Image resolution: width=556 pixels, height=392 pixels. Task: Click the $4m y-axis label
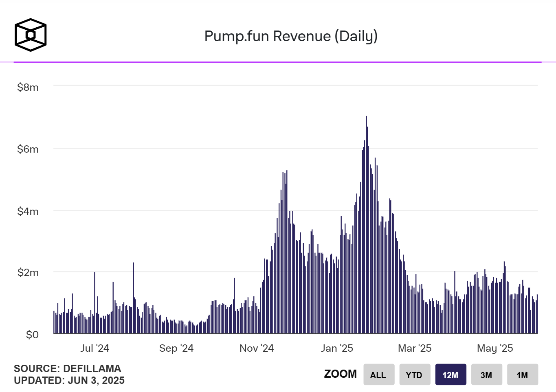(28, 211)
